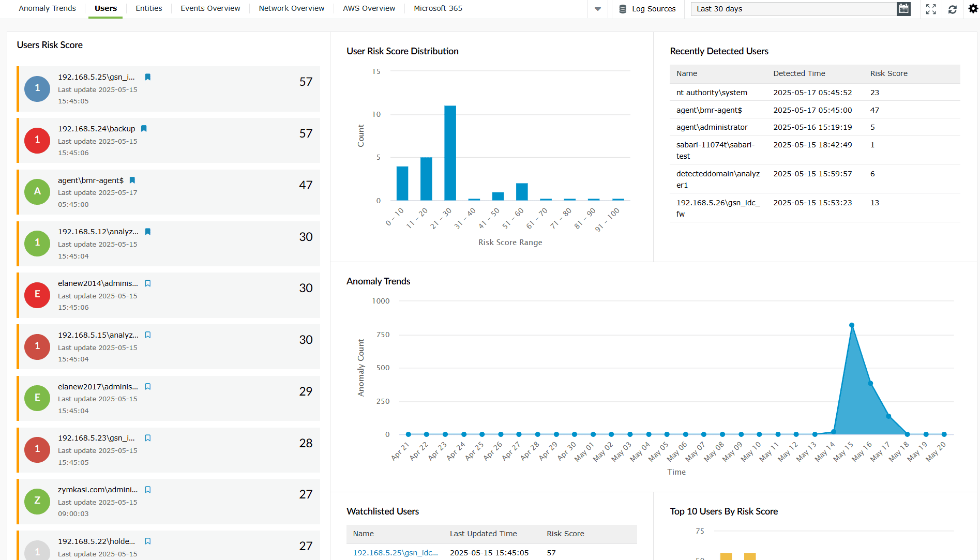Open the Log Sources selector
This screenshot has height=560, width=980.
(647, 9)
